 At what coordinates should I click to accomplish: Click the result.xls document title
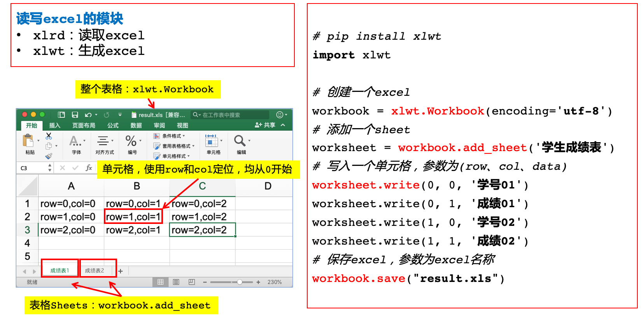pyautogui.click(x=158, y=115)
